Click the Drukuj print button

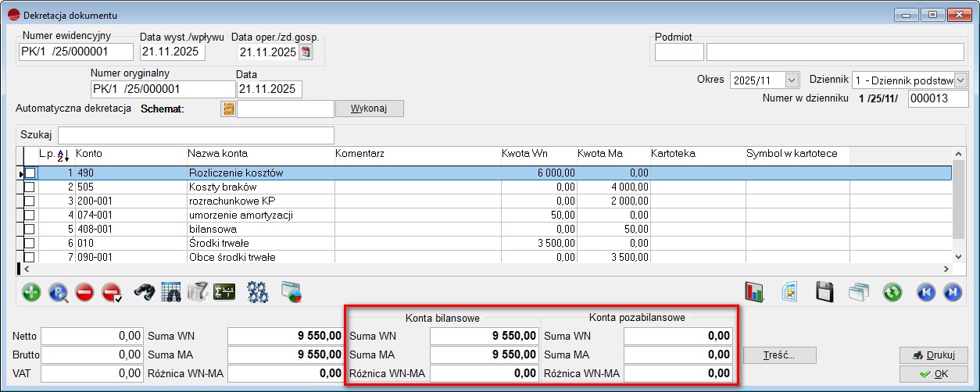934,355
